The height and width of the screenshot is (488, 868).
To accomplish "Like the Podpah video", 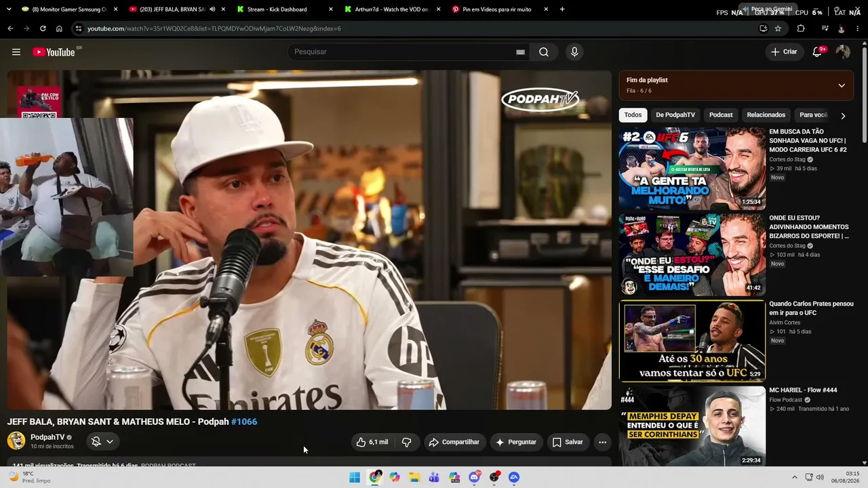I will pos(372,442).
